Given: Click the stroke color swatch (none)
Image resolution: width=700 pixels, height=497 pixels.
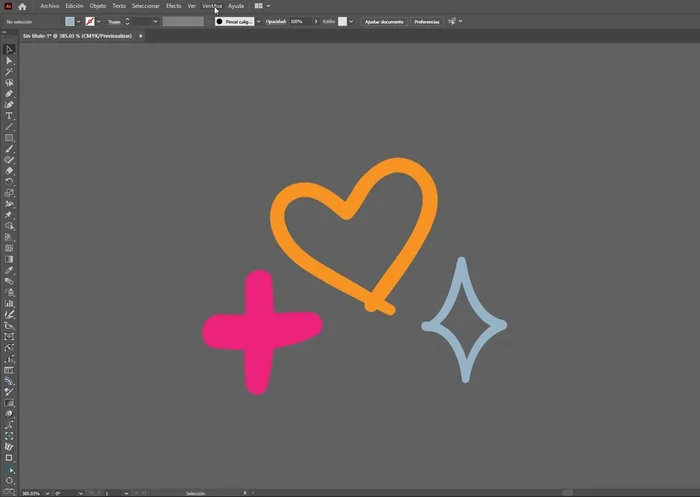Looking at the screenshot, I should (x=90, y=21).
